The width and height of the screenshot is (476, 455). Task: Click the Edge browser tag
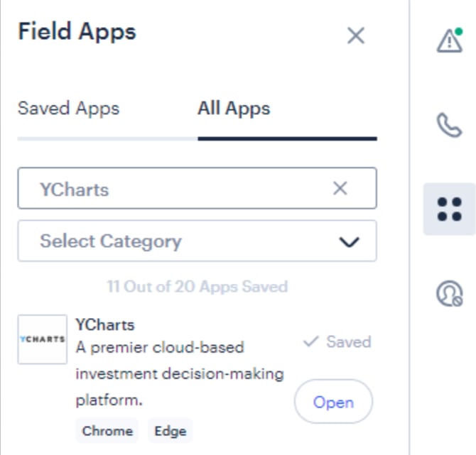point(171,431)
